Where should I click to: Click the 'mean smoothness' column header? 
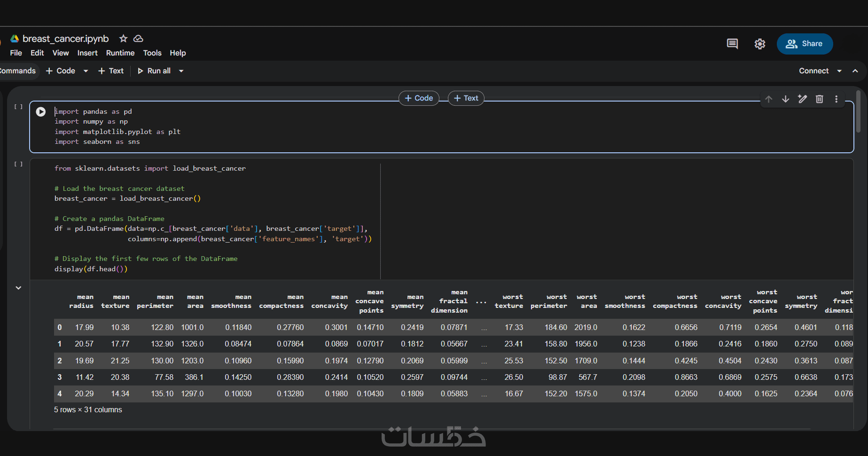point(231,301)
